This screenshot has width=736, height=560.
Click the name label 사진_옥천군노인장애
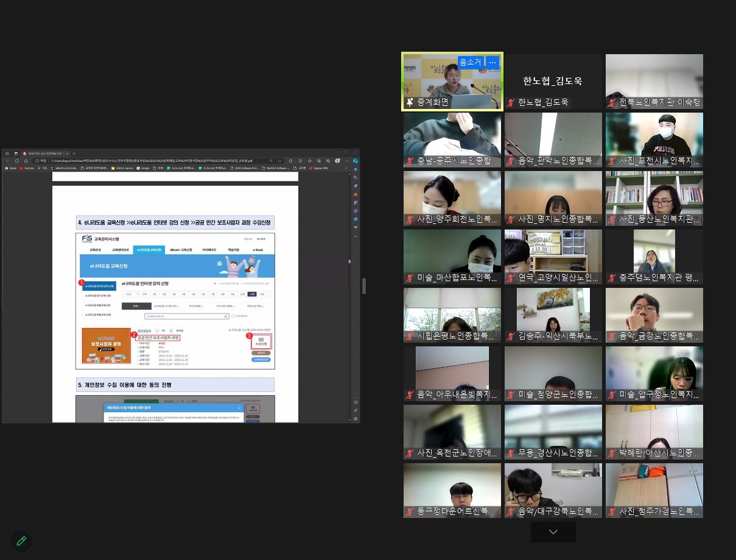tap(457, 453)
